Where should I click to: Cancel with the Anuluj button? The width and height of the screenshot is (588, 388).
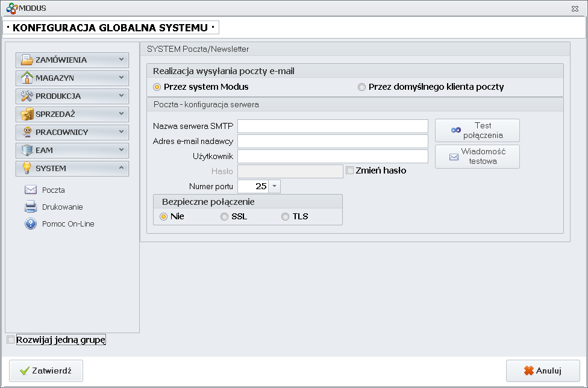(543, 371)
